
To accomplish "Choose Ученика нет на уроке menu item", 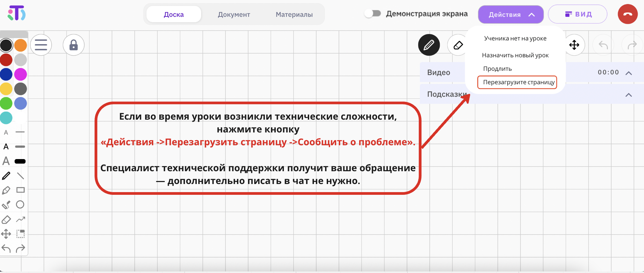I will (515, 38).
